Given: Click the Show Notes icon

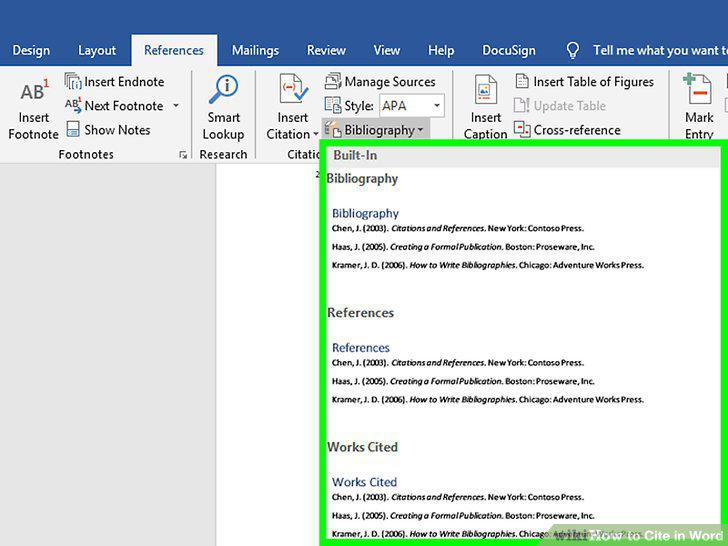Looking at the screenshot, I should click(73, 129).
